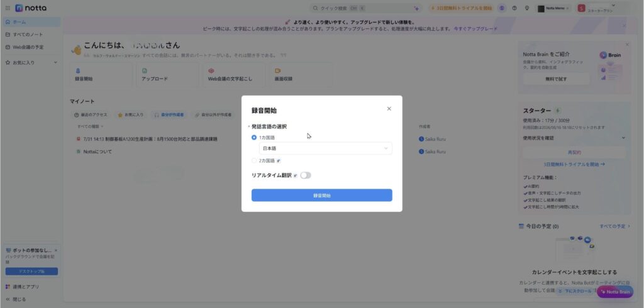Click the badge icon beside リアルタイム翻訳 label

[x=296, y=175]
